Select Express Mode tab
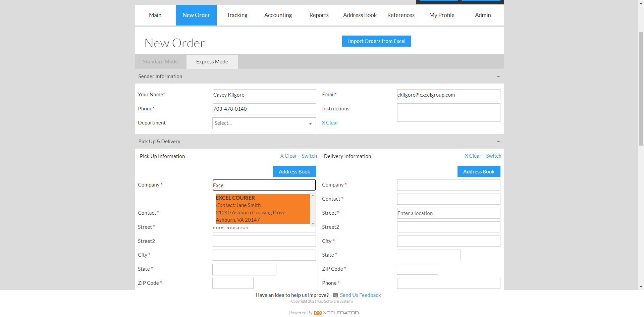Viewport: 644px width, 317px height. 212,62
